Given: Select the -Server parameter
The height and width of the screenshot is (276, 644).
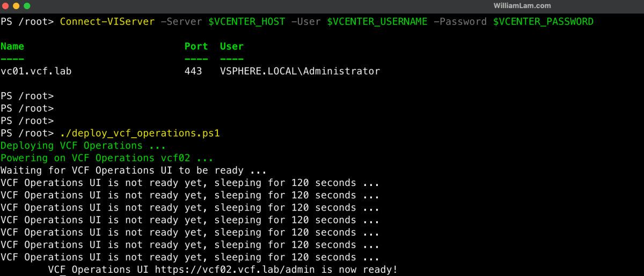Looking at the screenshot, I should (181, 21).
